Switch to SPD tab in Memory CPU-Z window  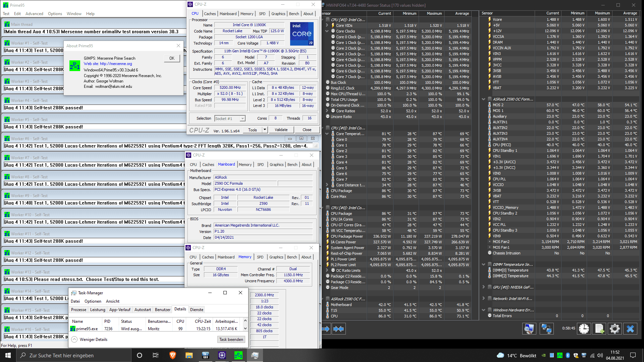260,257
